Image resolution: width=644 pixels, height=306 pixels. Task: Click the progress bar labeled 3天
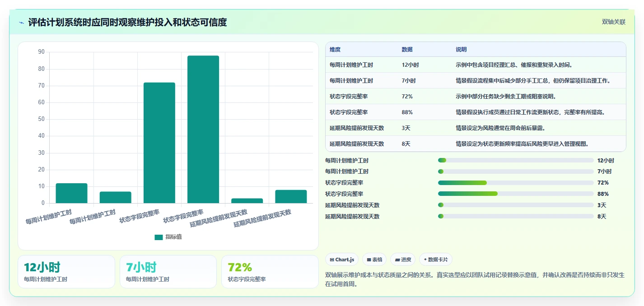(516, 205)
